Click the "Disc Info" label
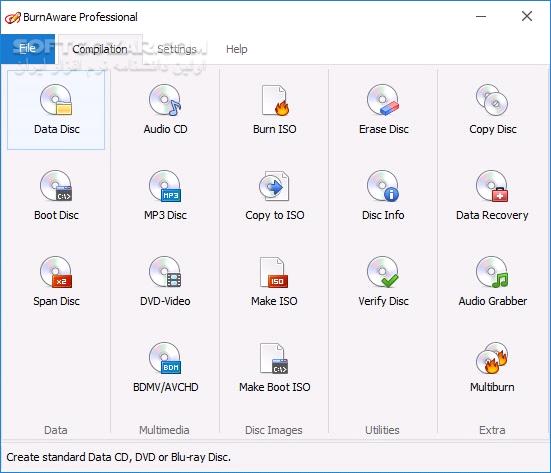The width and height of the screenshot is (551, 473). click(383, 215)
